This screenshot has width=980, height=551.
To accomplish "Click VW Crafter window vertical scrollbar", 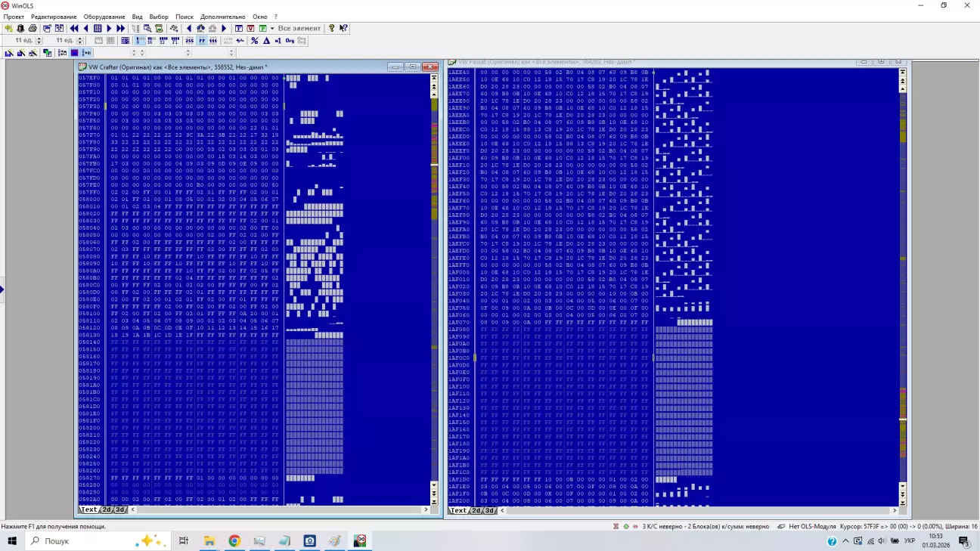I will tap(434, 227).
